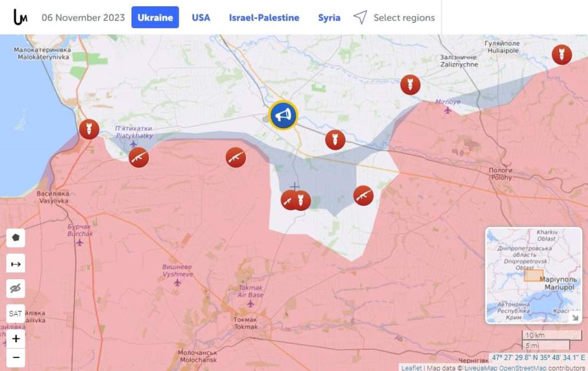Activate the polygon draw tool
The height and width of the screenshot is (371, 588).
pyautogui.click(x=16, y=237)
